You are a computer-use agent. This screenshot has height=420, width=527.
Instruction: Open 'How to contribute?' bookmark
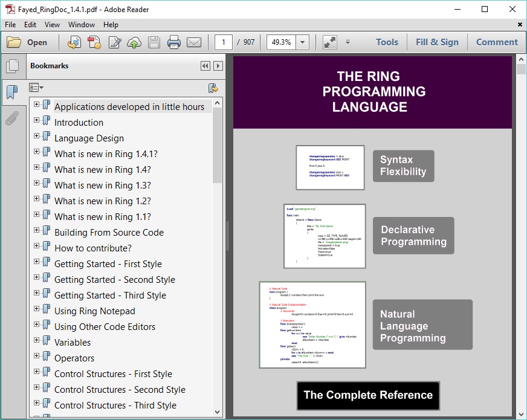(x=92, y=248)
